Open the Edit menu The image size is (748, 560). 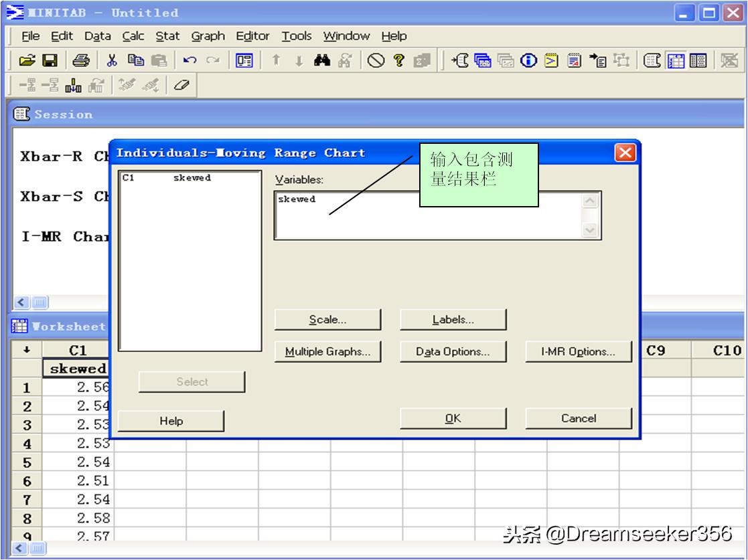click(x=62, y=36)
